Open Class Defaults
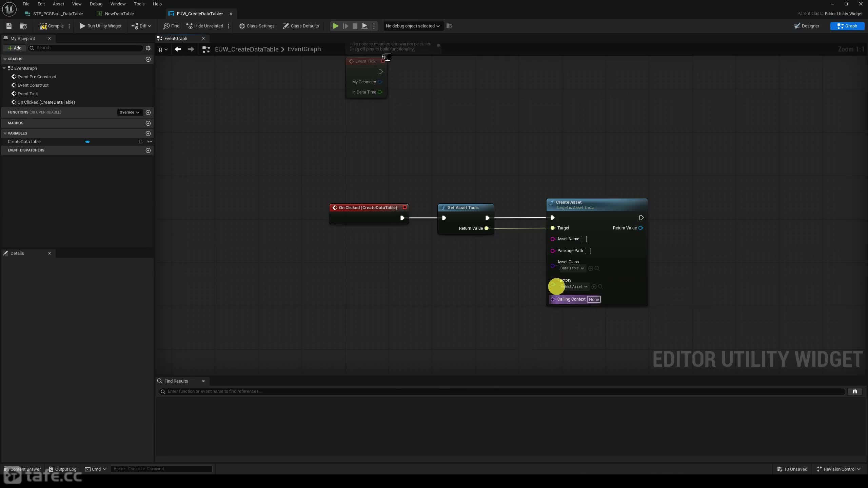Viewport: 868px width, 488px height. [x=301, y=26]
